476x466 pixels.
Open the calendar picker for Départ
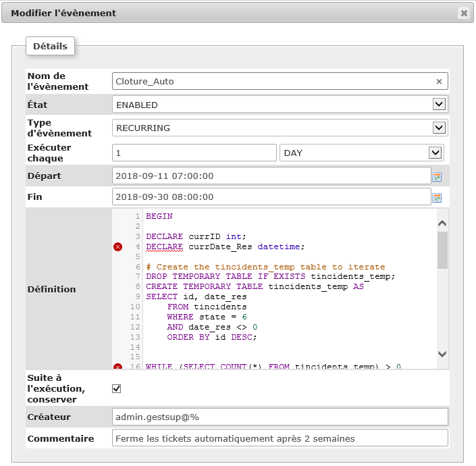(x=437, y=176)
